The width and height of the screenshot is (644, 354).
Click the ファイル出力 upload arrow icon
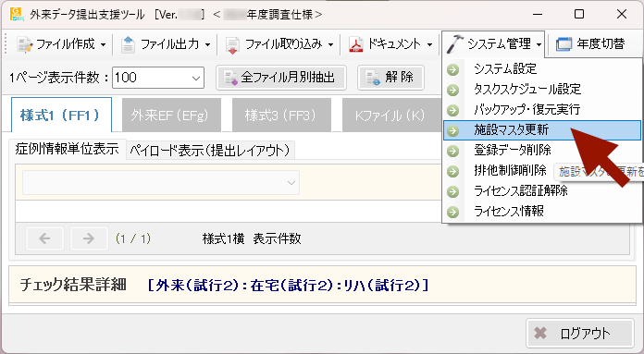pos(128,44)
